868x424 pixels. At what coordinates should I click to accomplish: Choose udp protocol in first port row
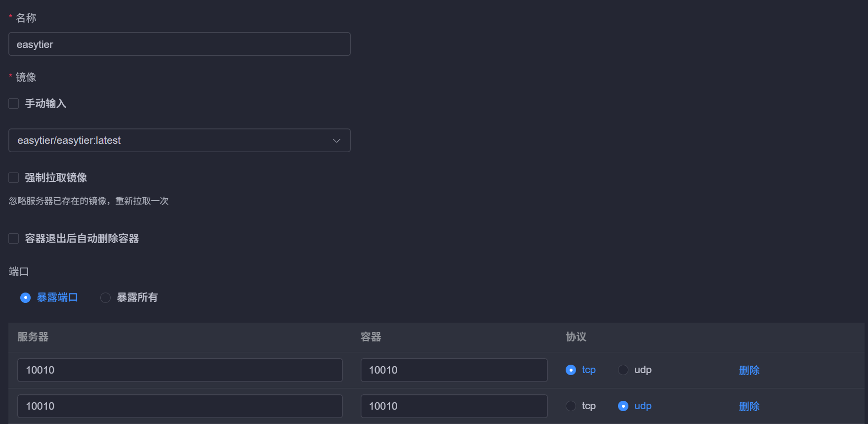(x=623, y=370)
